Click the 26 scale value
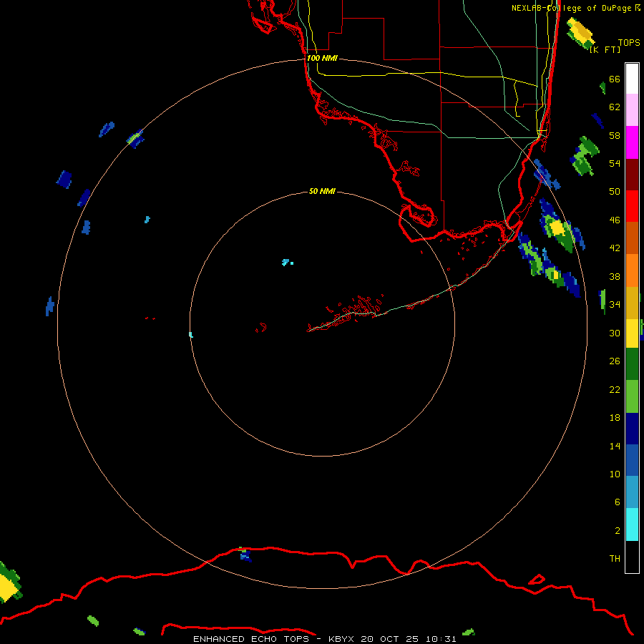The image size is (644, 644). 615,361
